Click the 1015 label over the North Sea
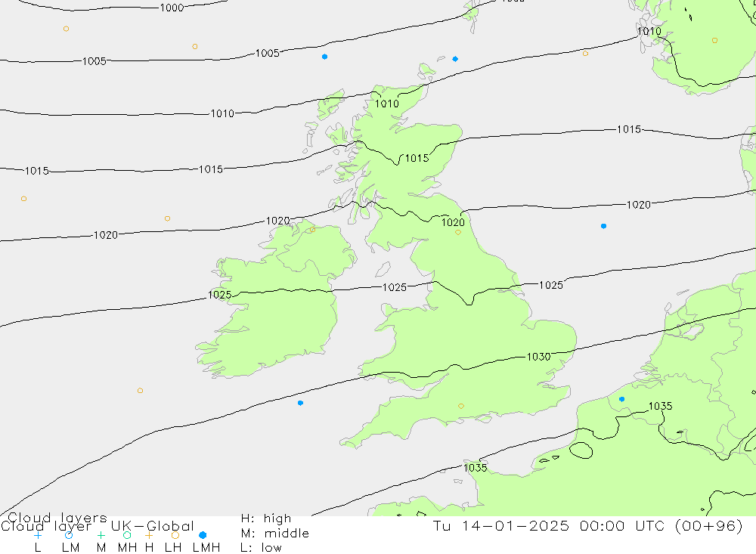 click(629, 129)
